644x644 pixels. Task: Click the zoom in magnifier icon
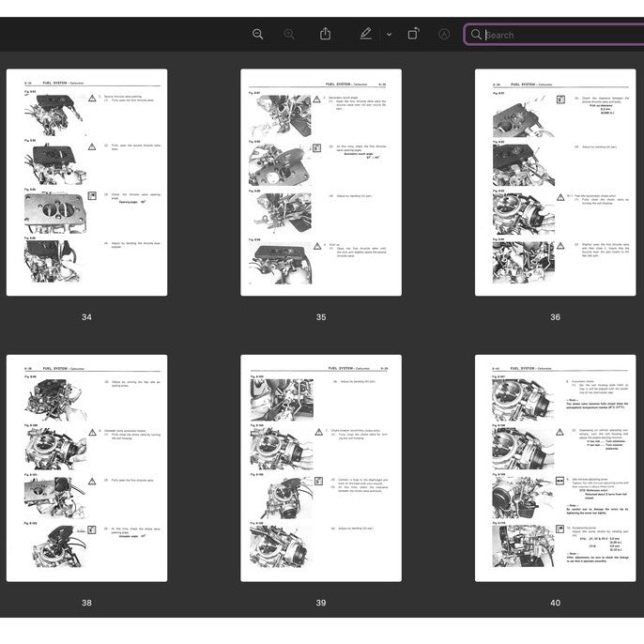tap(289, 34)
